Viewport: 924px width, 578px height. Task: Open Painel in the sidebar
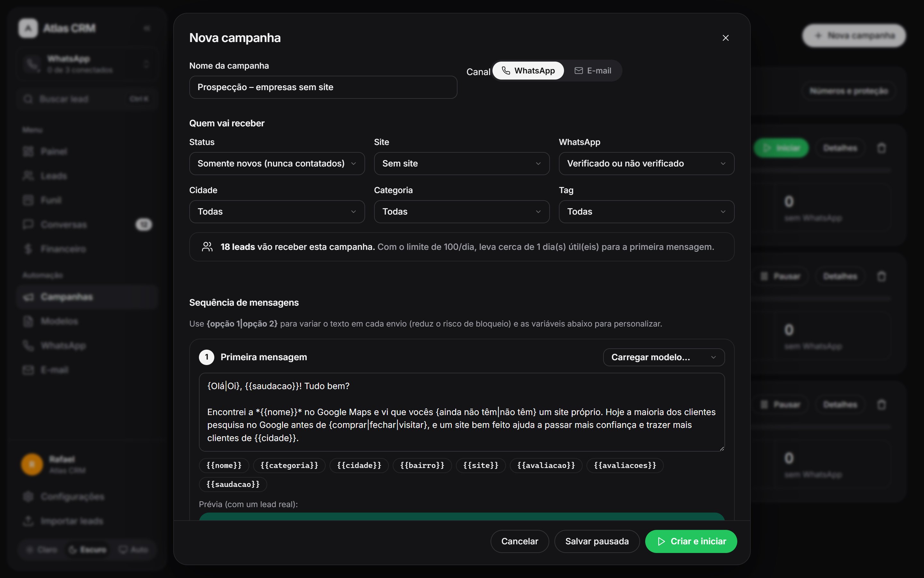click(87, 151)
